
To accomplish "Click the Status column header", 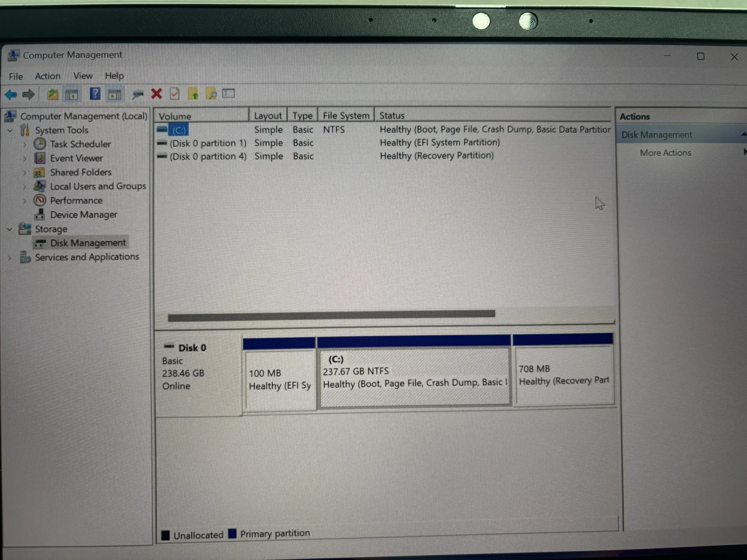I will (392, 116).
